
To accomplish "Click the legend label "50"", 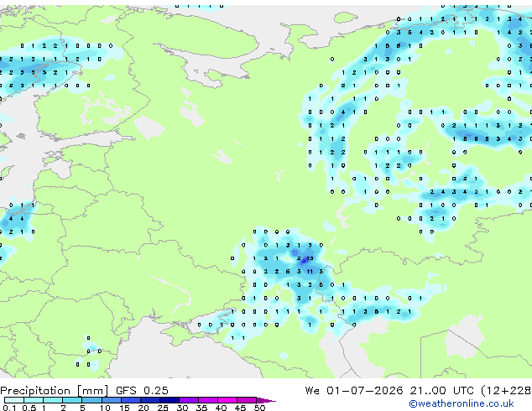I will [259, 408].
